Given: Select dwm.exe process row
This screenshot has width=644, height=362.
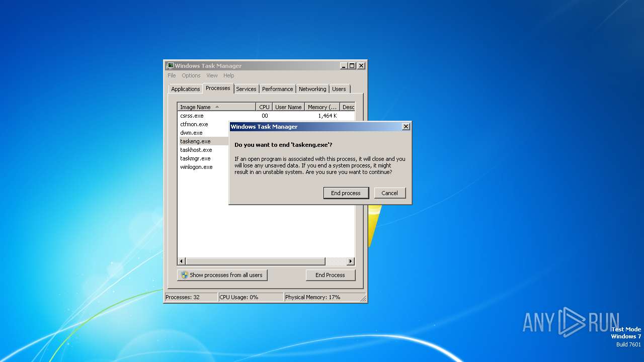Looking at the screenshot, I should click(203, 133).
